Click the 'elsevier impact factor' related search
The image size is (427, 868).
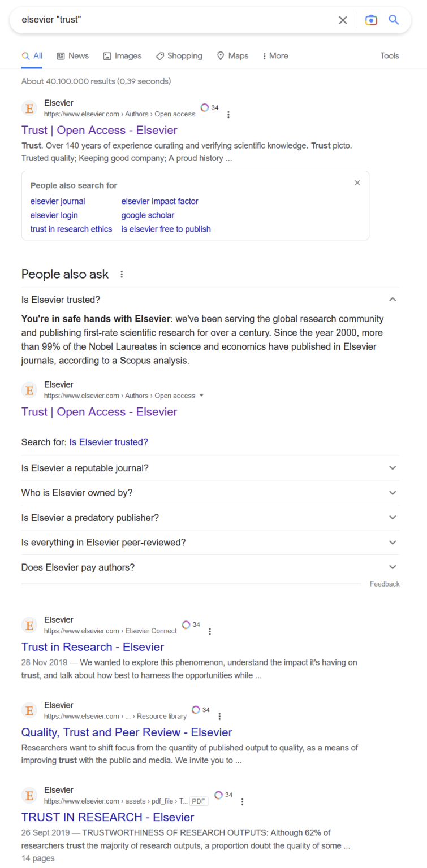159,201
